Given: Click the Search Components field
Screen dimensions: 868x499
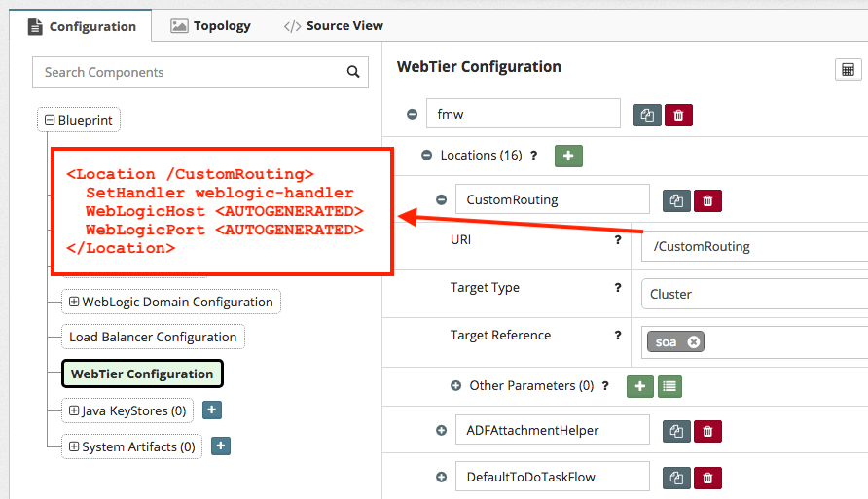Looking at the screenshot, I should tap(190, 72).
